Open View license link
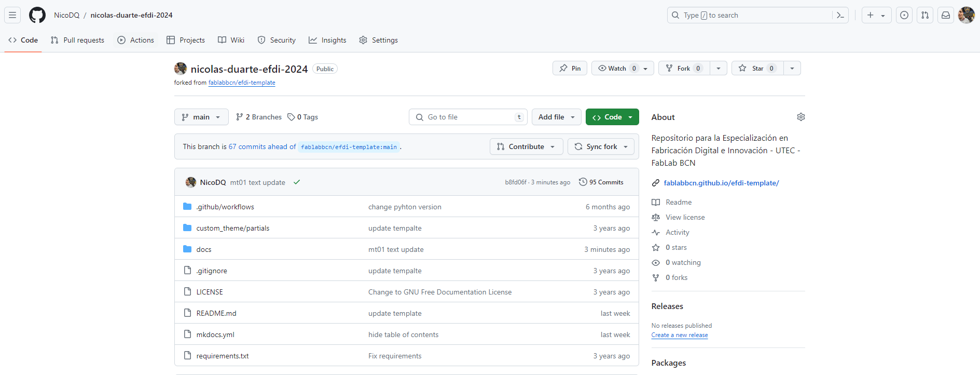 click(685, 217)
